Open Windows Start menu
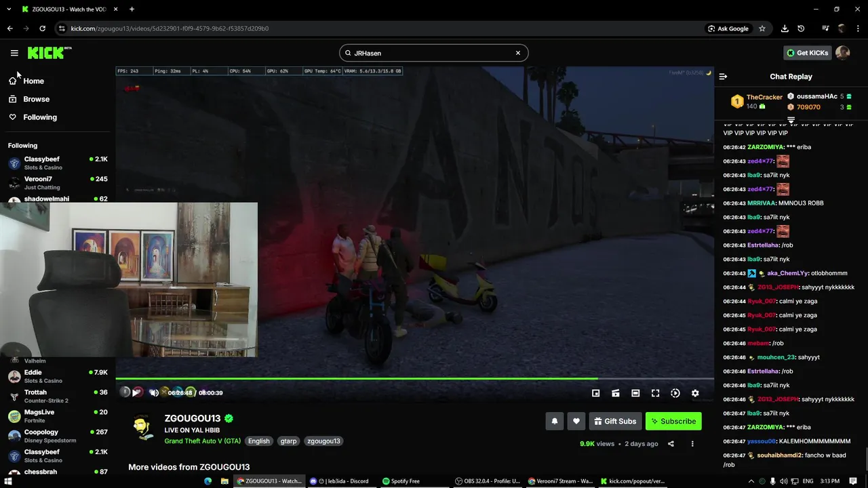868x488 pixels. pos(9,481)
